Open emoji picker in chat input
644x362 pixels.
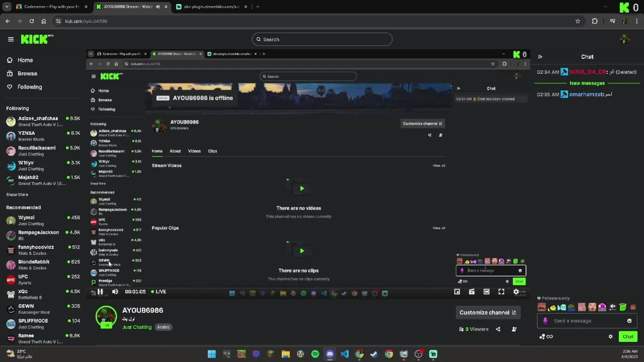pyautogui.click(x=629, y=321)
